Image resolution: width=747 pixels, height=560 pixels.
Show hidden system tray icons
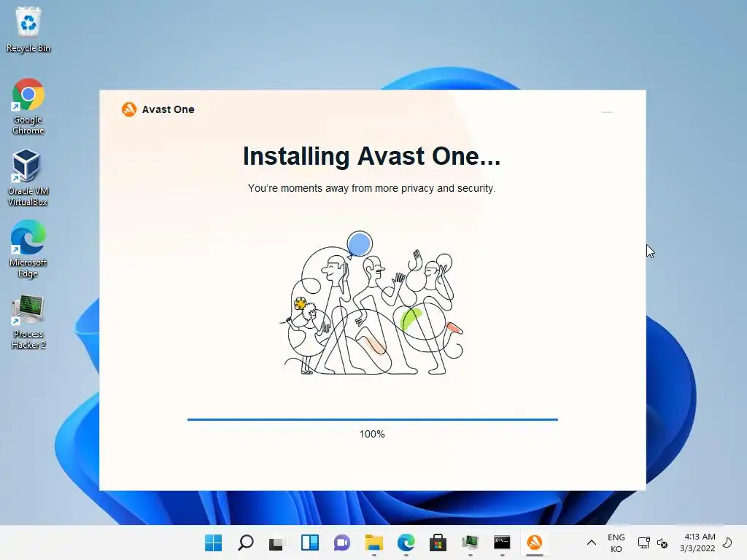[x=591, y=542]
